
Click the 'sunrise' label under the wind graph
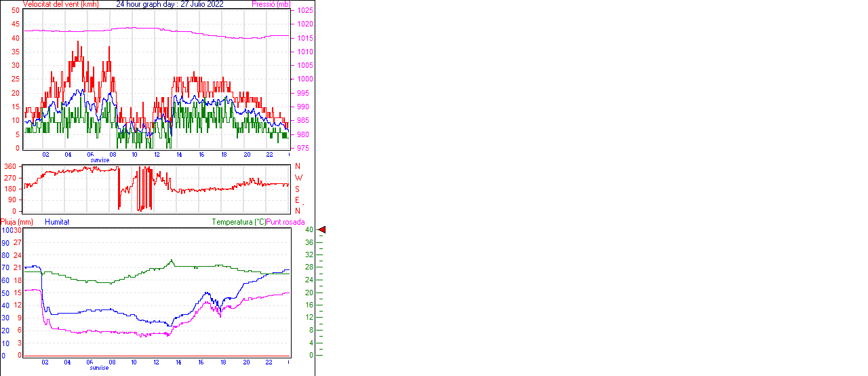pos(100,160)
